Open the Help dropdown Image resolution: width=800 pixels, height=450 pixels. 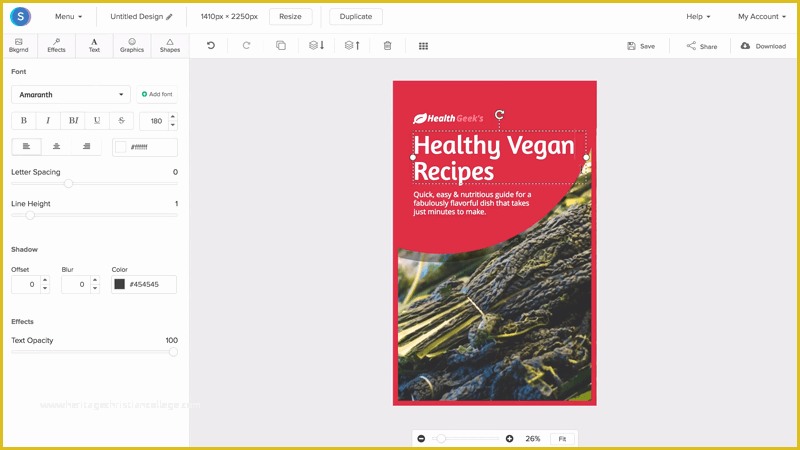pyautogui.click(x=698, y=16)
